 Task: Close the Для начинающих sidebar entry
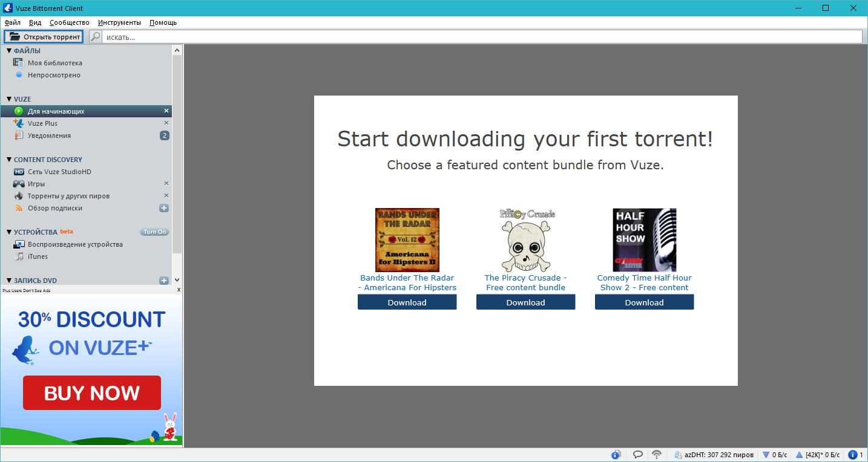(166, 111)
